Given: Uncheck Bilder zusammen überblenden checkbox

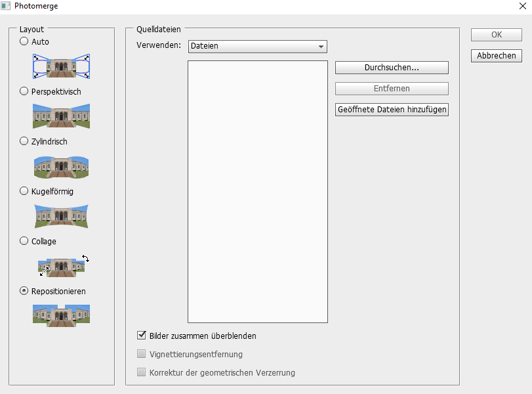Looking at the screenshot, I should (141, 336).
